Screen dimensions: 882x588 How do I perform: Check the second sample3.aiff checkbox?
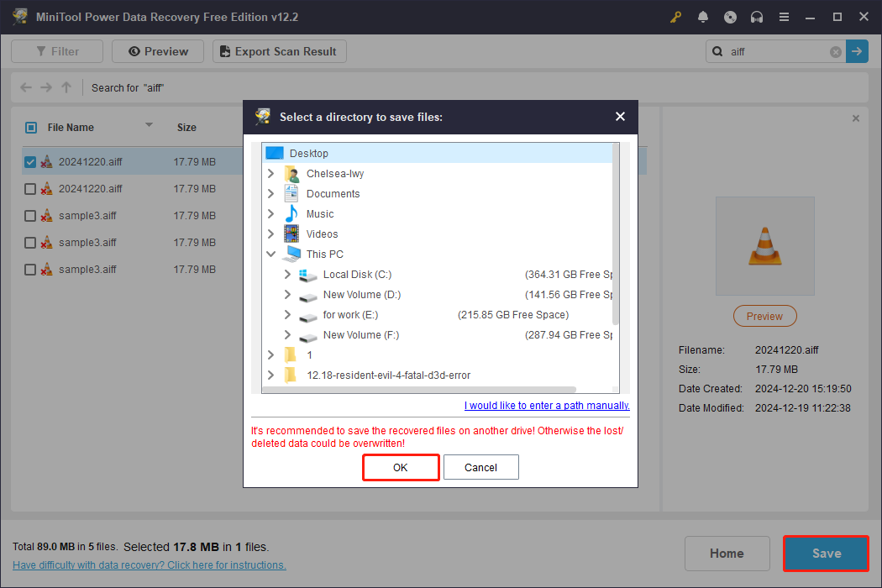point(30,243)
